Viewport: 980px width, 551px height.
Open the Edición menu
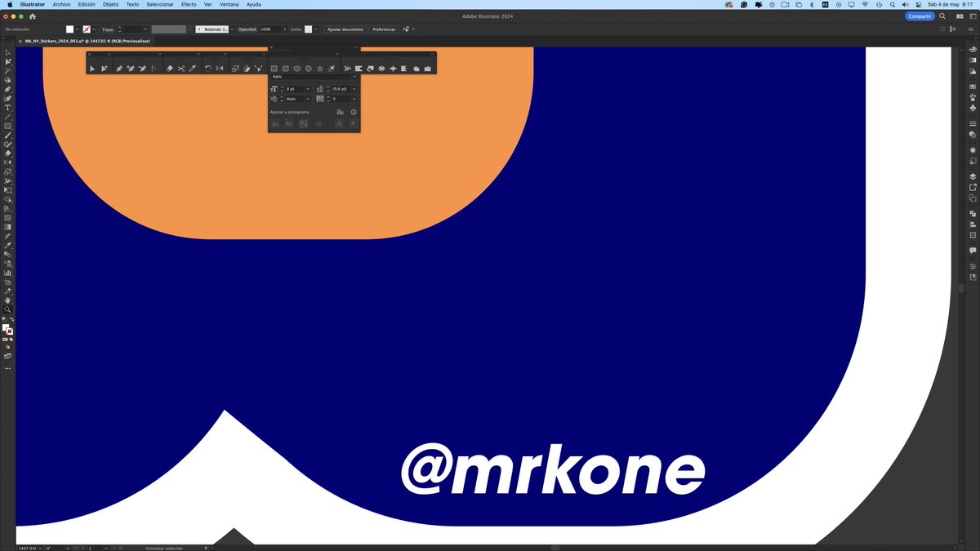[x=87, y=4]
